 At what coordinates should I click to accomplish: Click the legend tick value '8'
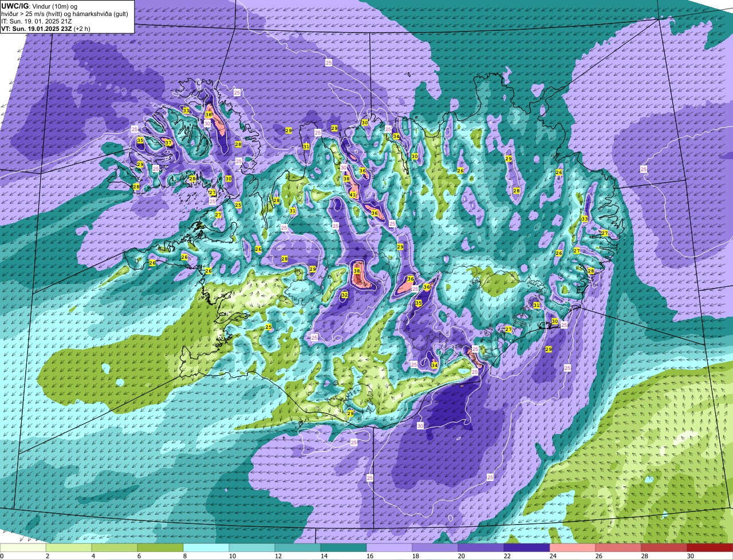185,556
